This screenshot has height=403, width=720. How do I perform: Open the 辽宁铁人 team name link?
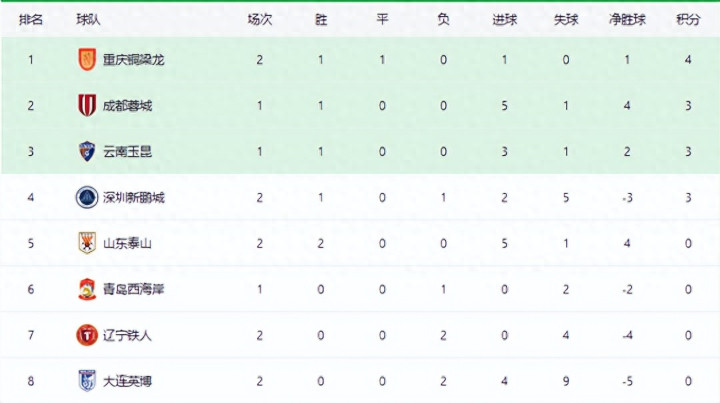[x=127, y=335]
